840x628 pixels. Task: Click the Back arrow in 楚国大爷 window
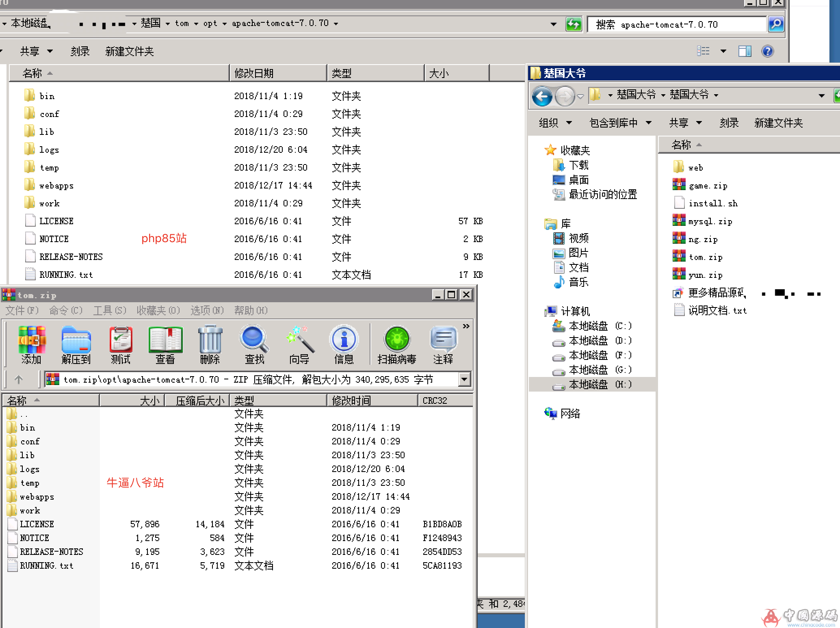542,96
